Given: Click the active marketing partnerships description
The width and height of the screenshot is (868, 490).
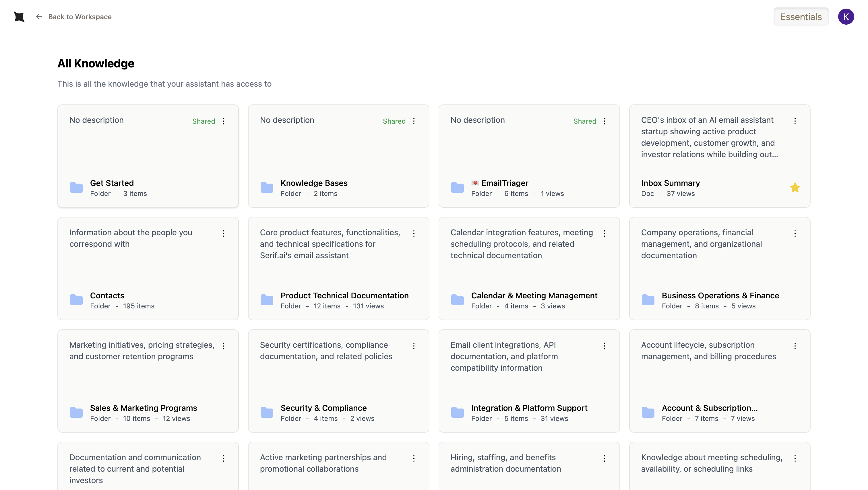Looking at the screenshot, I should pos(323,463).
